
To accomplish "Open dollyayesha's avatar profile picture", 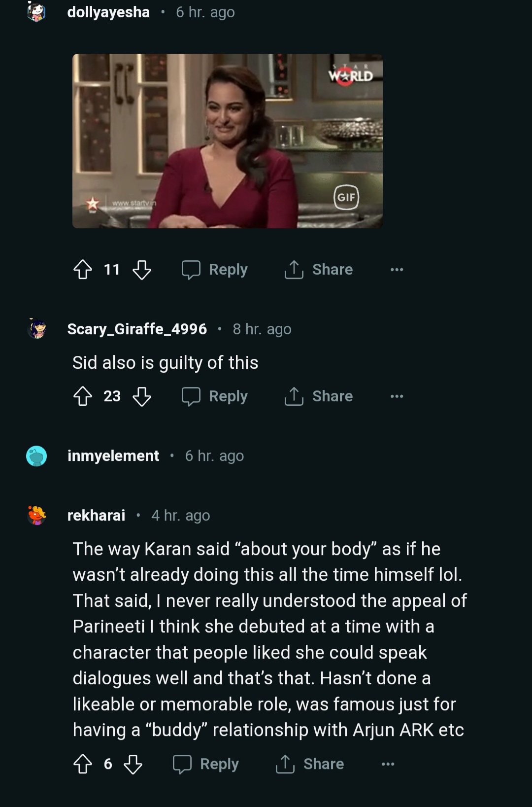I will (36, 12).
